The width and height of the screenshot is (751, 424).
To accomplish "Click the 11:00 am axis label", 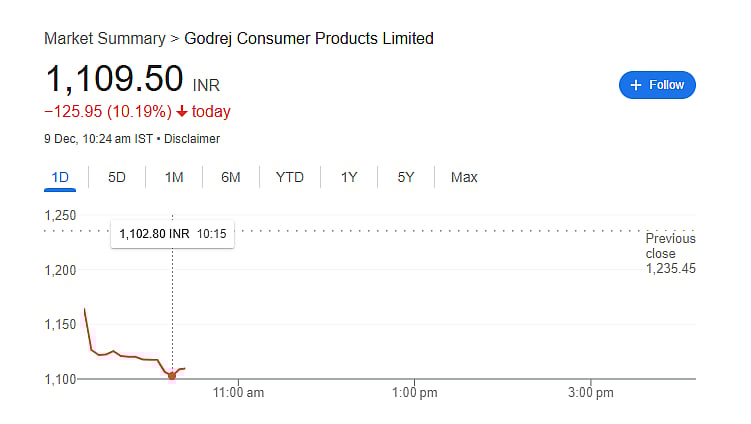I will point(239,394).
